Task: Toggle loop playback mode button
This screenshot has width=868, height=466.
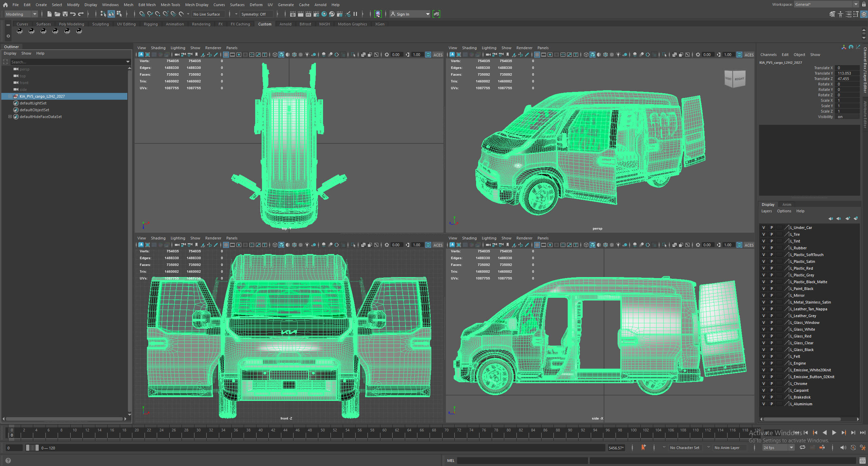Action: tap(803, 447)
